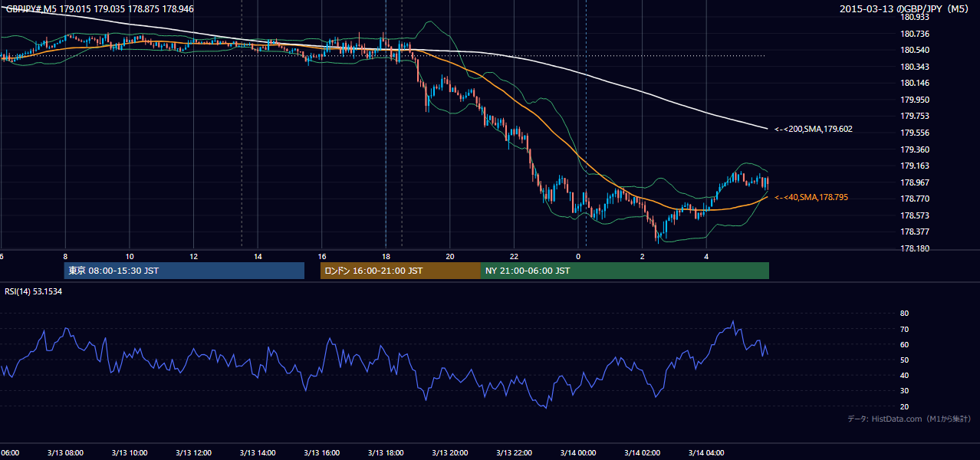Click the 3/13 10:00 date axis label
The width and height of the screenshot is (980, 460).
click(x=130, y=452)
